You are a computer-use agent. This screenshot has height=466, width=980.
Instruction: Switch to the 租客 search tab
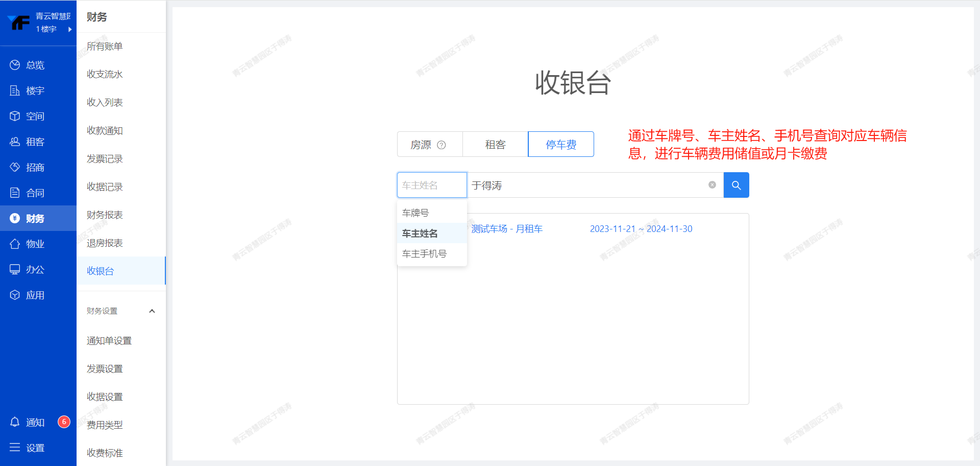click(495, 145)
